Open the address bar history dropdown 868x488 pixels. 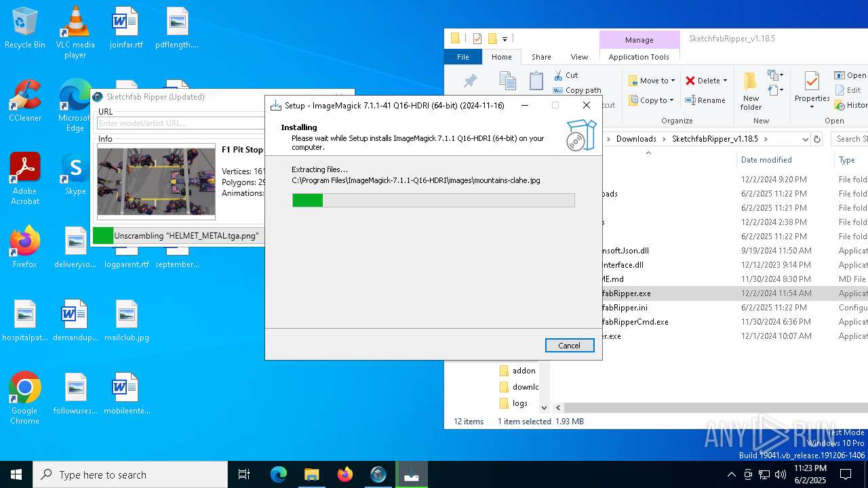coord(805,139)
